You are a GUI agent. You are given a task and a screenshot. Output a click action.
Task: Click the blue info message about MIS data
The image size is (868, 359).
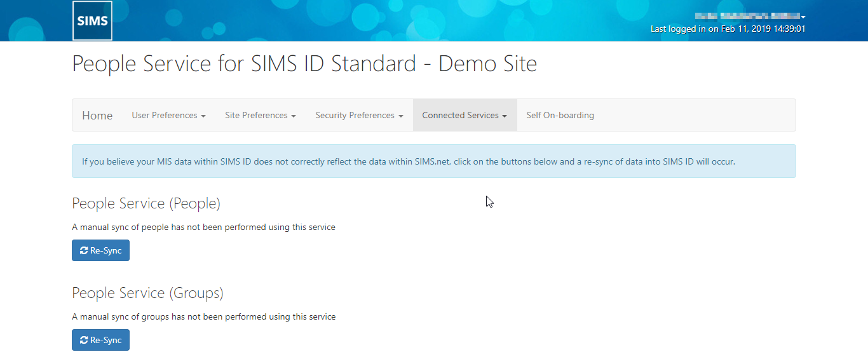(433, 161)
